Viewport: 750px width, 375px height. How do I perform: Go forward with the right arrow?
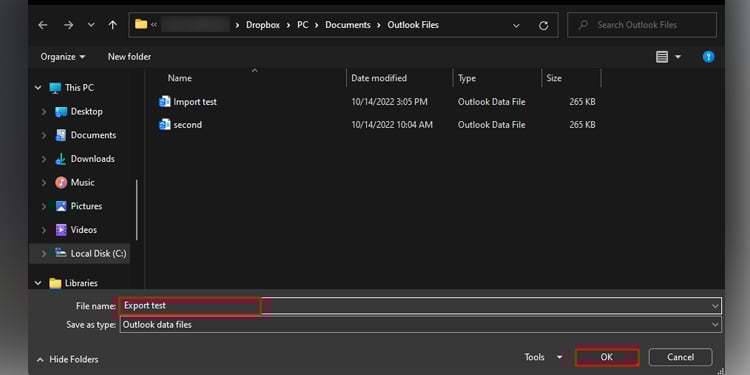tap(68, 25)
